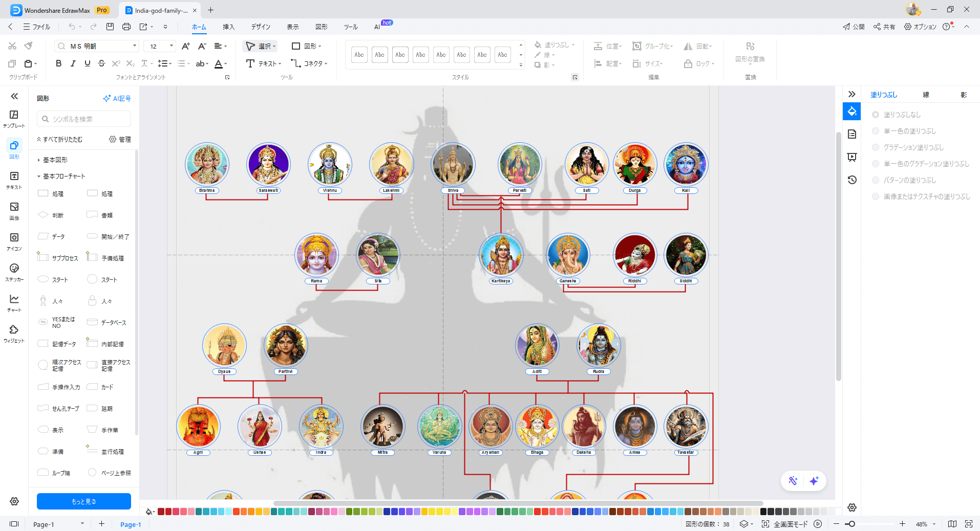The height and width of the screenshot is (531, 980).
Task: Expand the 基本図形 shape category
Action: click(x=55, y=160)
